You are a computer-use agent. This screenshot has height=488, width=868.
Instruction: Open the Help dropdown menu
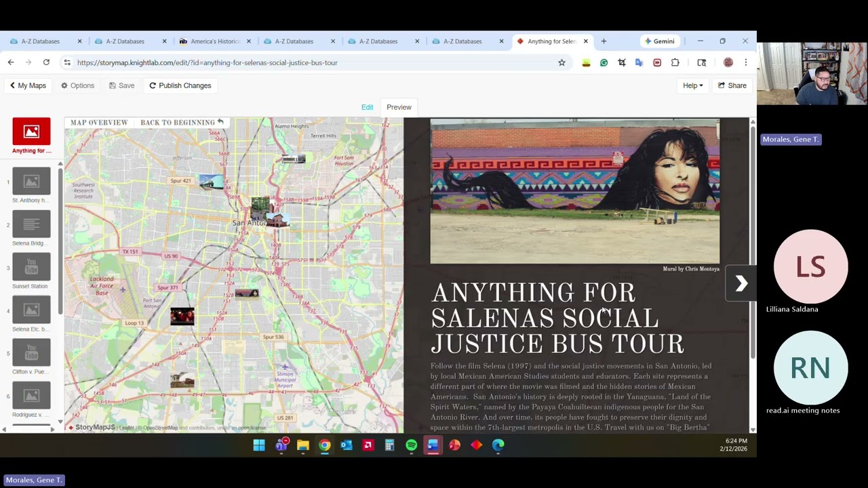[692, 85]
